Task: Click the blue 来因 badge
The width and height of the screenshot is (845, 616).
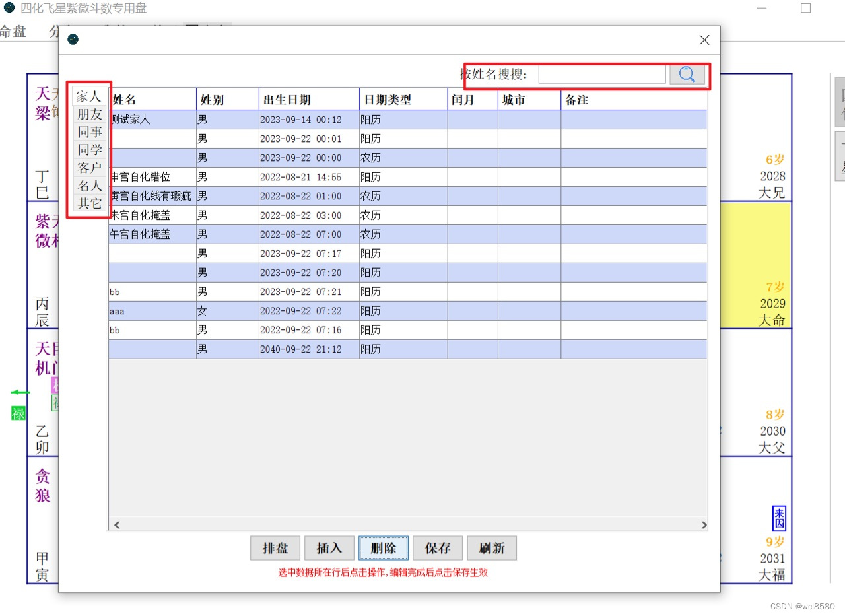Action: point(780,519)
